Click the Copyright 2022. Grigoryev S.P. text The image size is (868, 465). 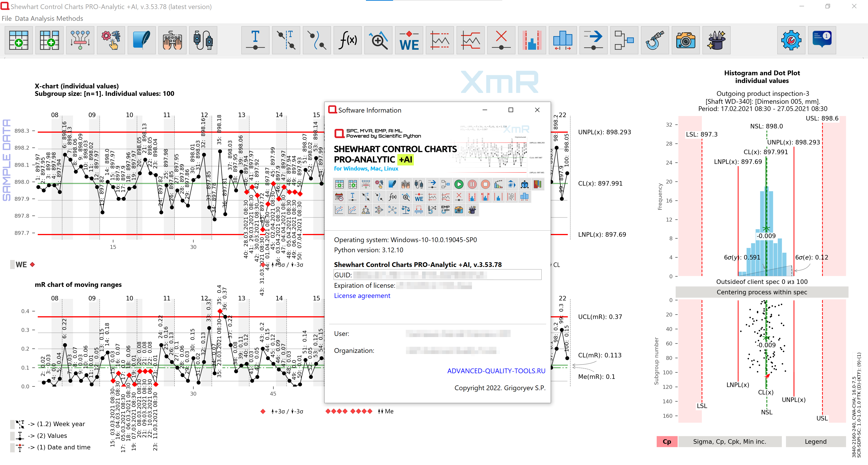(500, 388)
